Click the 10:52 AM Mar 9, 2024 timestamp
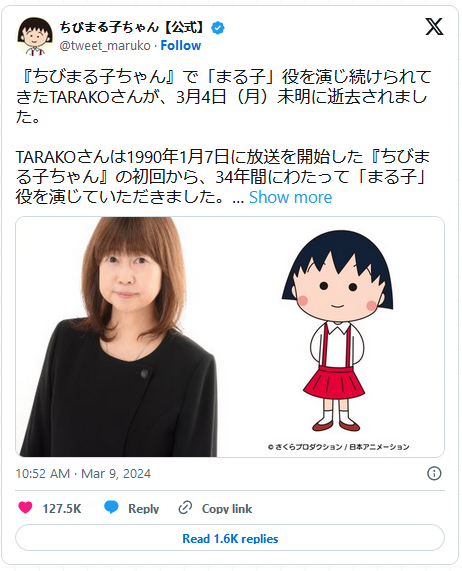This screenshot has width=462, height=571. tap(83, 473)
